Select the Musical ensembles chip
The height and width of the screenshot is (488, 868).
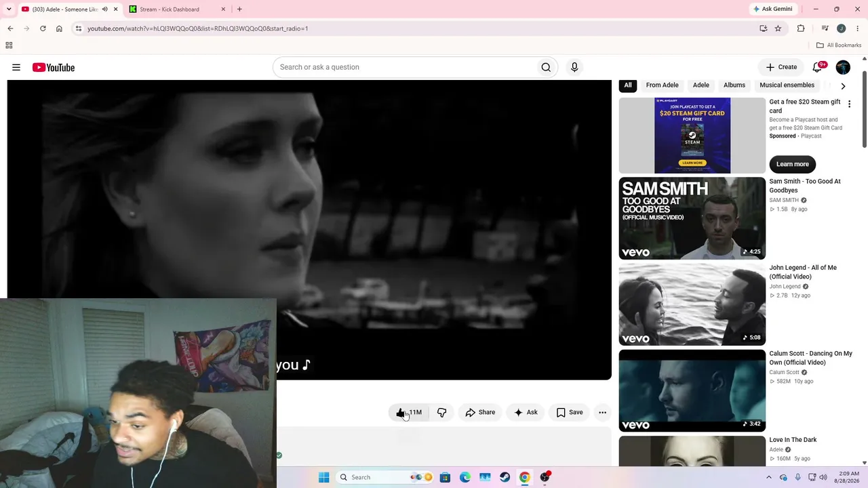tap(787, 85)
